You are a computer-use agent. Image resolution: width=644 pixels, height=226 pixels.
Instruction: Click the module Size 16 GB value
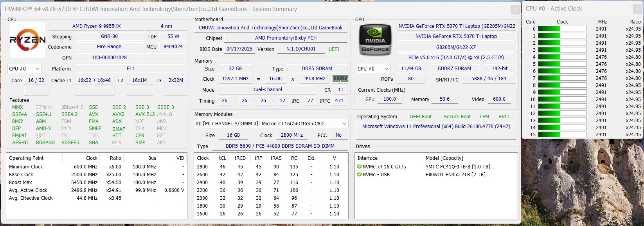coord(234,135)
